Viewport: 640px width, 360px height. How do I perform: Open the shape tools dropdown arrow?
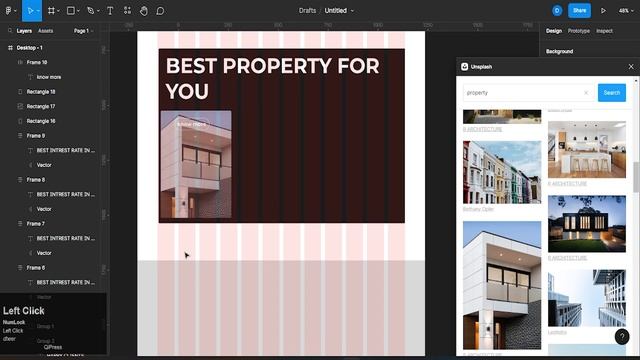tap(78, 11)
